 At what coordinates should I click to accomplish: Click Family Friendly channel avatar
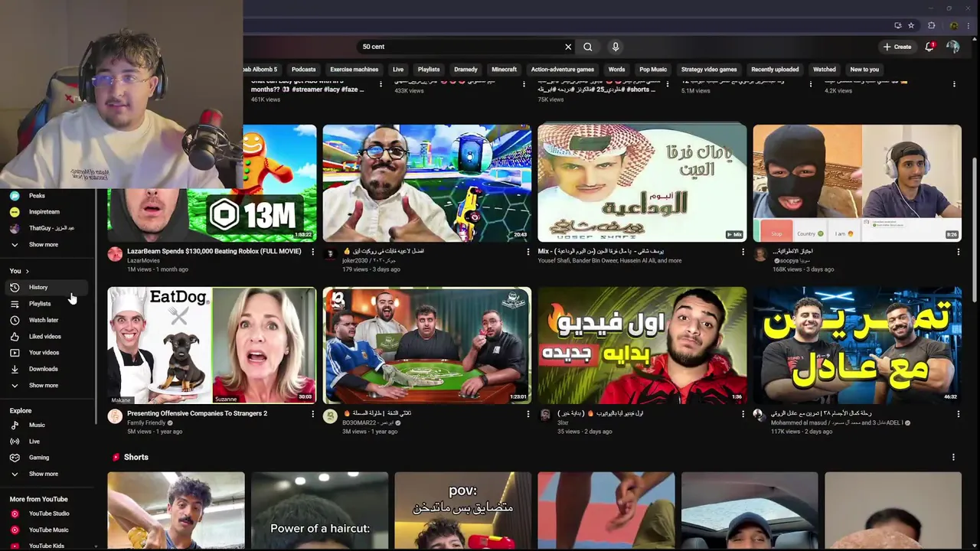click(115, 416)
